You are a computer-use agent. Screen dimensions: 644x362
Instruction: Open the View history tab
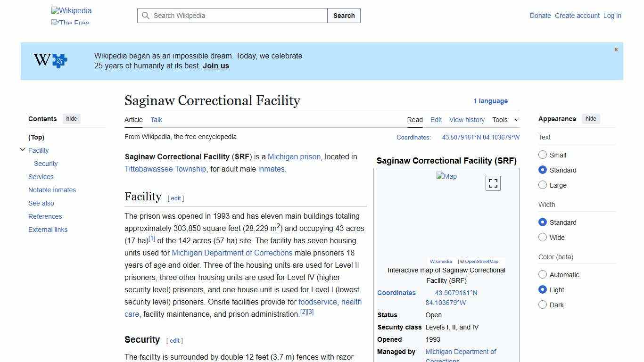[x=467, y=120]
